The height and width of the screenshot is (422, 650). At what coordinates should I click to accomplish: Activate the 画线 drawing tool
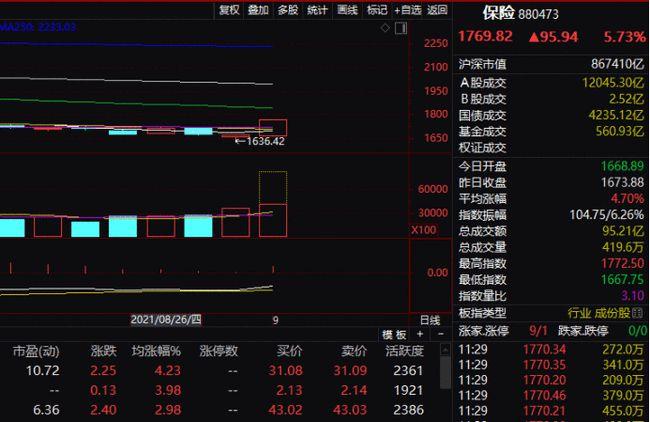[x=347, y=10]
